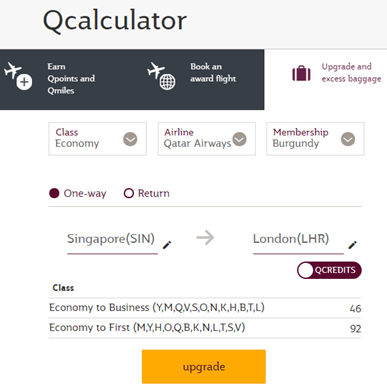
Task: Click the airplane plus earn icon
Action: (18, 76)
